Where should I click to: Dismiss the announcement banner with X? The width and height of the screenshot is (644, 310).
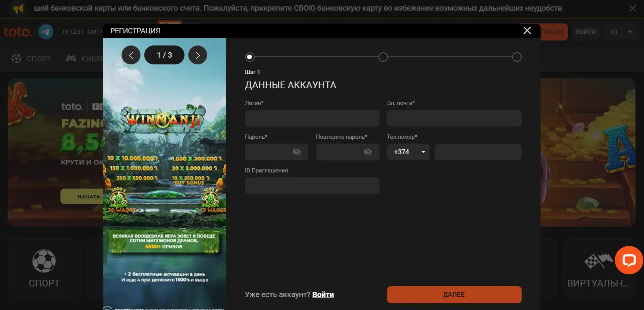tap(633, 8)
